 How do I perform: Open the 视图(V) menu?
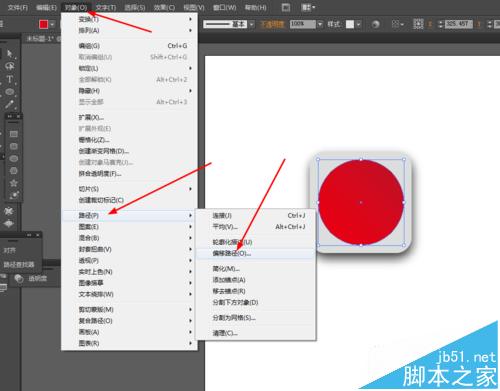coord(194,7)
